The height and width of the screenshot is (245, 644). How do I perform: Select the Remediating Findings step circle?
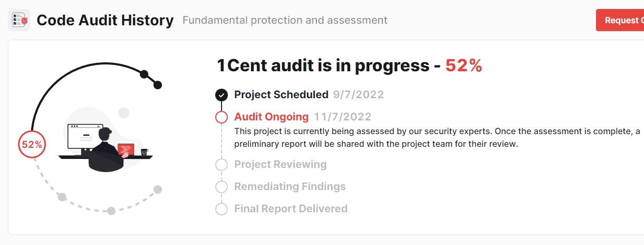[222, 187]
